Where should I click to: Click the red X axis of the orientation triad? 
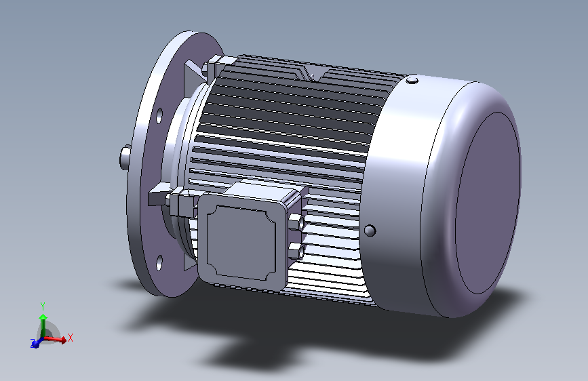coord(56,340)
